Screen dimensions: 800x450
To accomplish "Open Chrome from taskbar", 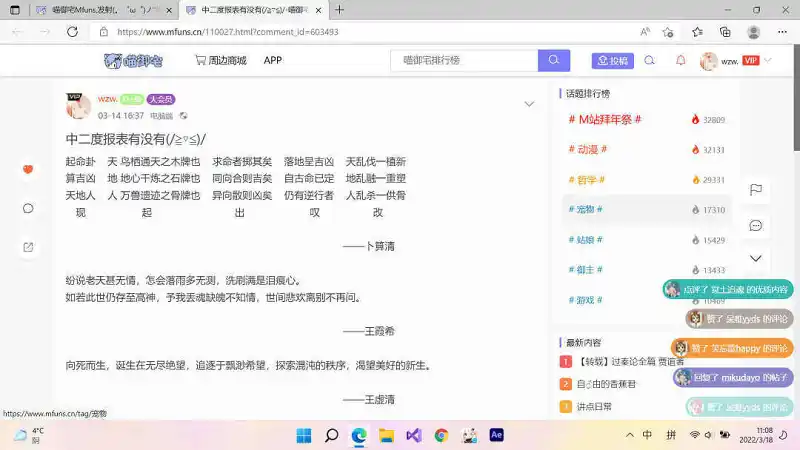I will 441,435.
